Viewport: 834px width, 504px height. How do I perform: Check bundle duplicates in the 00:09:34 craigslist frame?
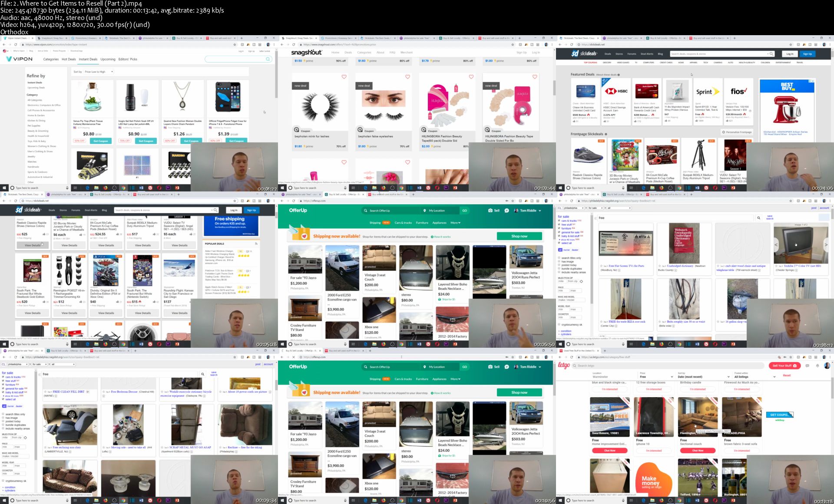pos(3,425)
